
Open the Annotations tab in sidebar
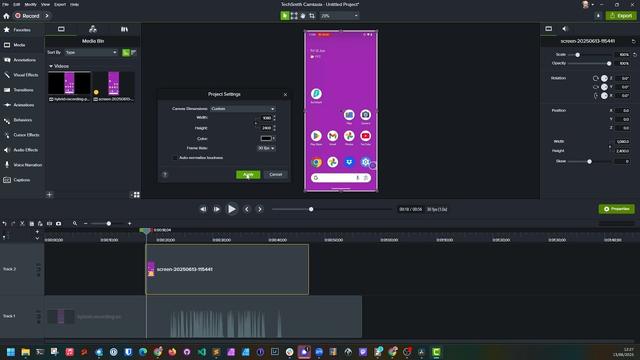pos(22,60)
